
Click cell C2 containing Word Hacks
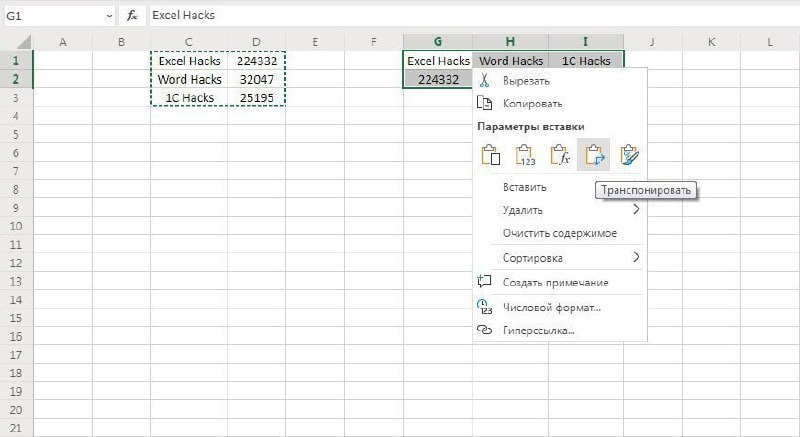pos(189,79)
